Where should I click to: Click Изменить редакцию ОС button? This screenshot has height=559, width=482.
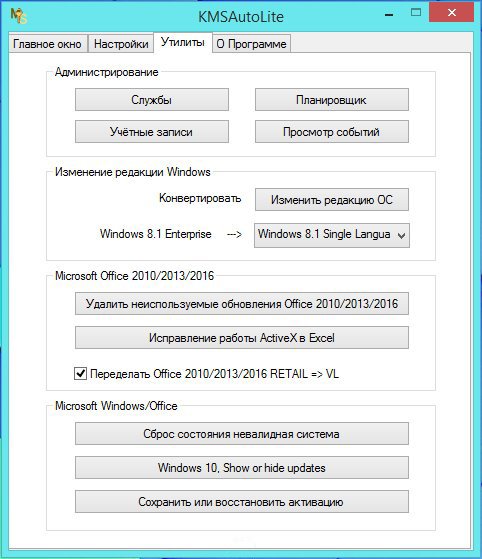[332, 200]
